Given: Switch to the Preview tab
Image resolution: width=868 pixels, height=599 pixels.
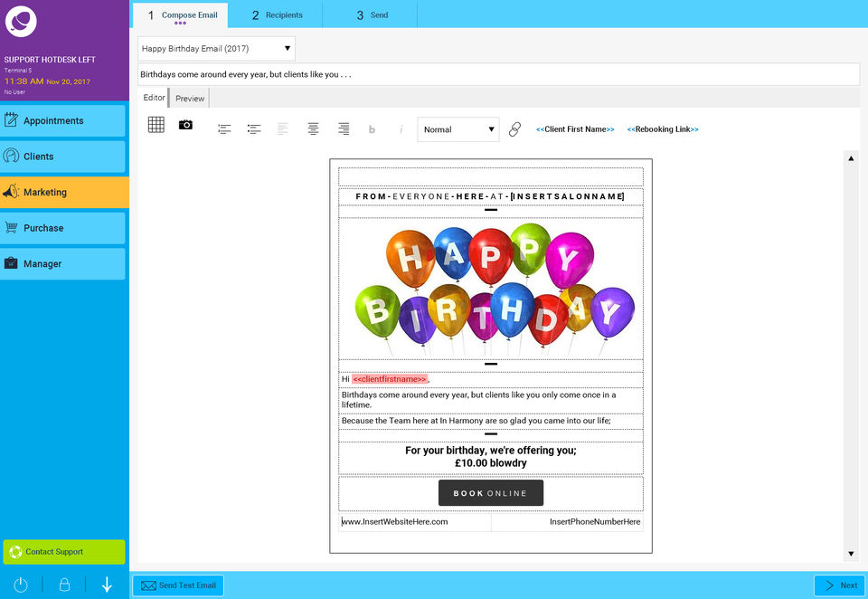Looking at the screenshot, I should click(190, 98).
